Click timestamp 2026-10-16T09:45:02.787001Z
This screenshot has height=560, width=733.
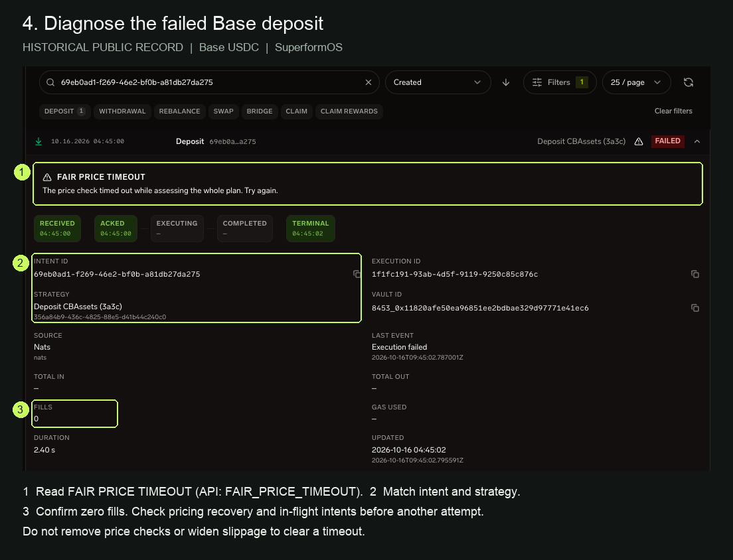[418, 357]
